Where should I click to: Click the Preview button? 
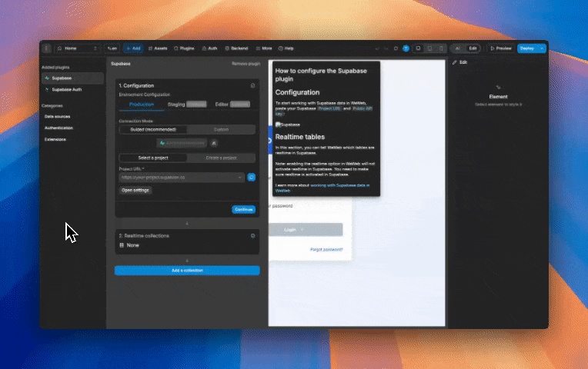500,48
